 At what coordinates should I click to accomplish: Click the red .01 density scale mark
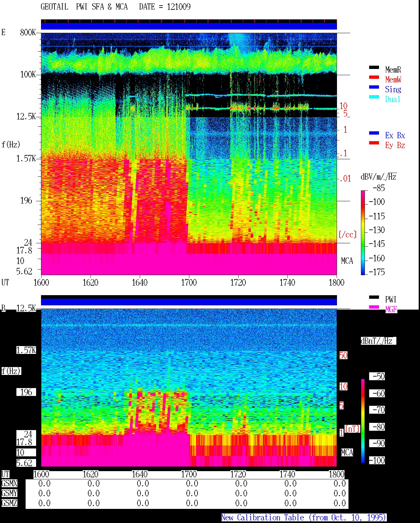tap(345, 179)
